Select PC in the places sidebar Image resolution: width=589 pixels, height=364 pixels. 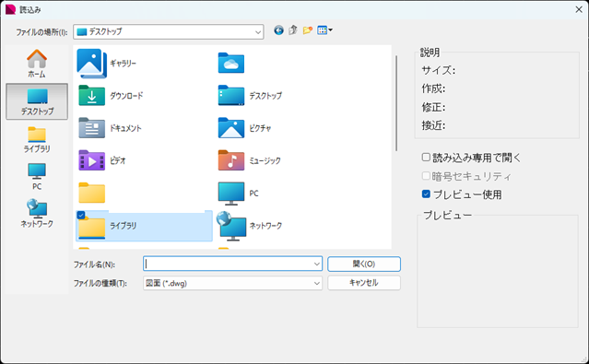tap(37, 177)
